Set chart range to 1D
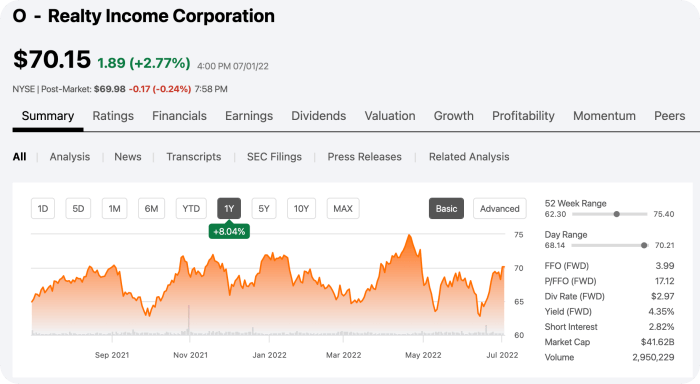Viewport: 700px width, 384px height. point(43,209)
